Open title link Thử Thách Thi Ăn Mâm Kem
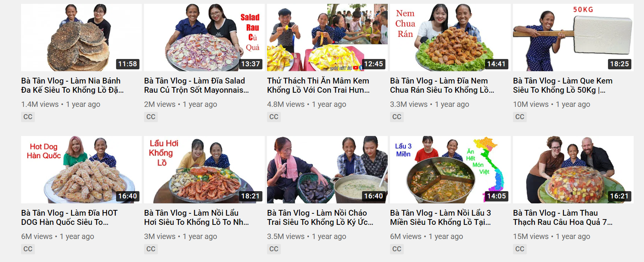 (x=318, y=85)
